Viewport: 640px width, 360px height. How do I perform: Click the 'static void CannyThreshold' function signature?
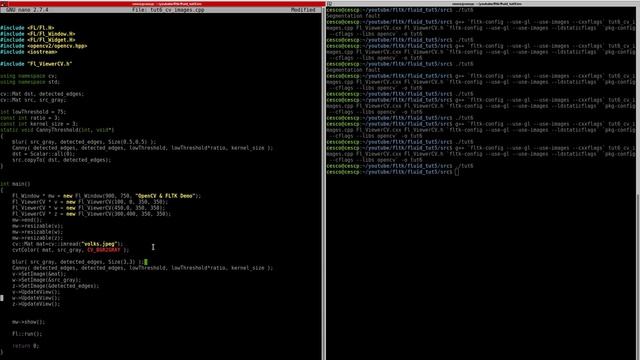(57, 130)
